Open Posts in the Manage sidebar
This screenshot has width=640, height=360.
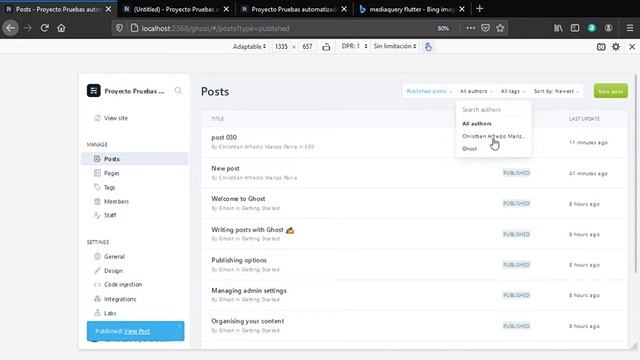pyautogui.click(x=135, y=159)
